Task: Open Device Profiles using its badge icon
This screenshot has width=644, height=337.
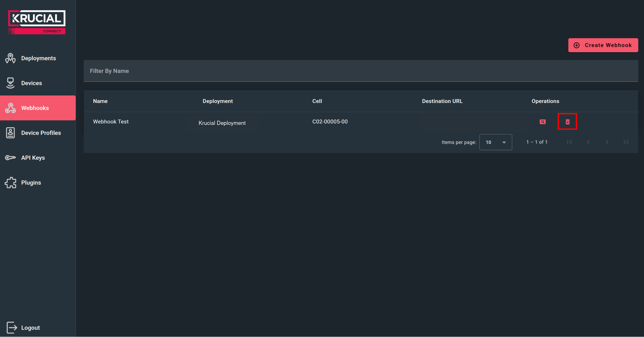Action: pos(10,133)
